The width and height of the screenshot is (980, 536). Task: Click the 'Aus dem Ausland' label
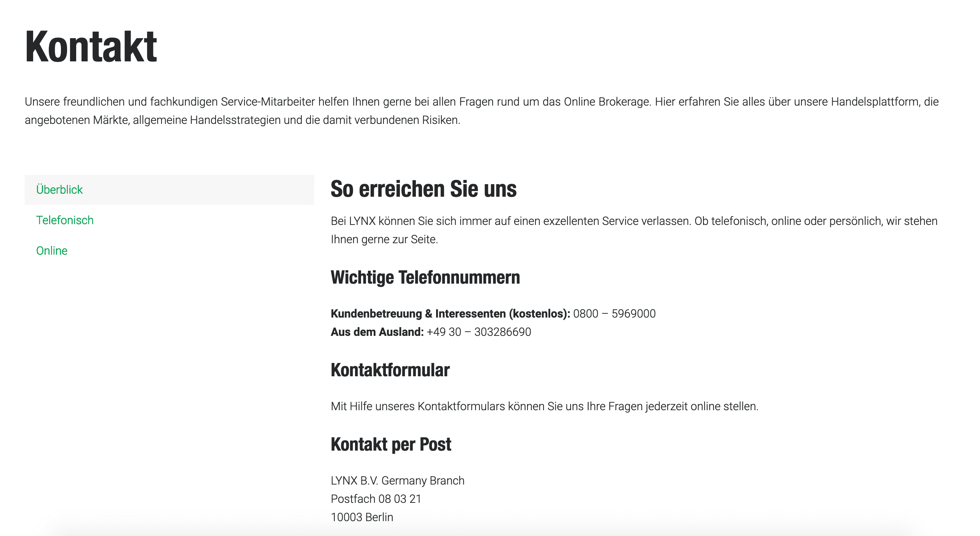point(377,332)
